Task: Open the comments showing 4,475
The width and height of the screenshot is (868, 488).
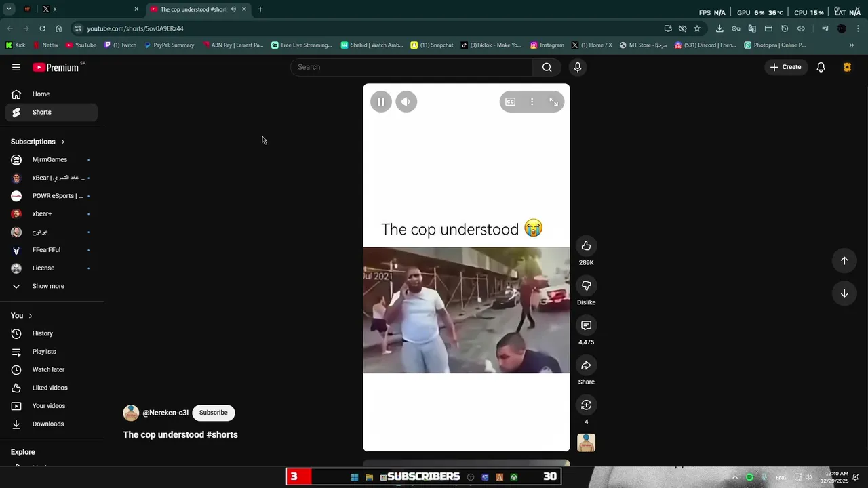Action: point(587,325)
